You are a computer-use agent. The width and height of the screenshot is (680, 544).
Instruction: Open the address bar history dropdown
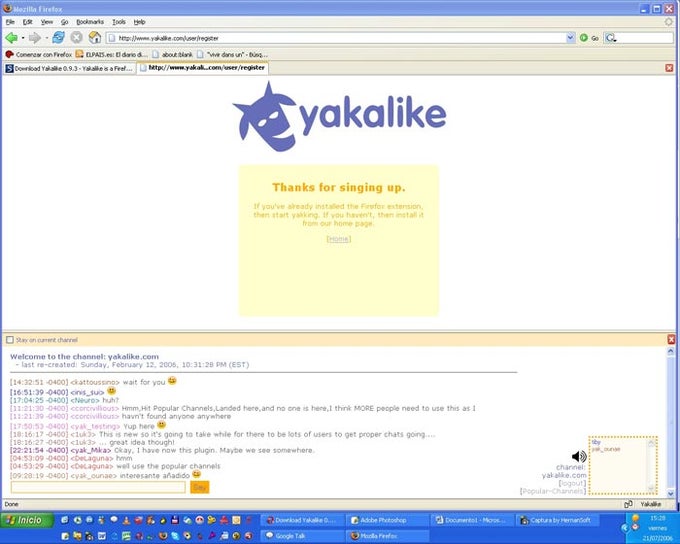570,38
